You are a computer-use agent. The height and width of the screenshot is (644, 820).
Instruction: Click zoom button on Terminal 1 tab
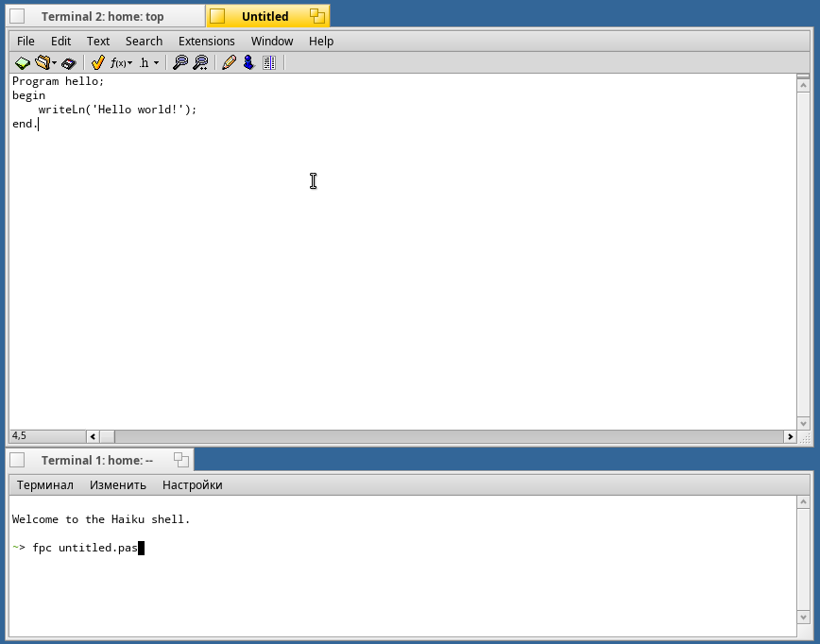click(181, 460)
